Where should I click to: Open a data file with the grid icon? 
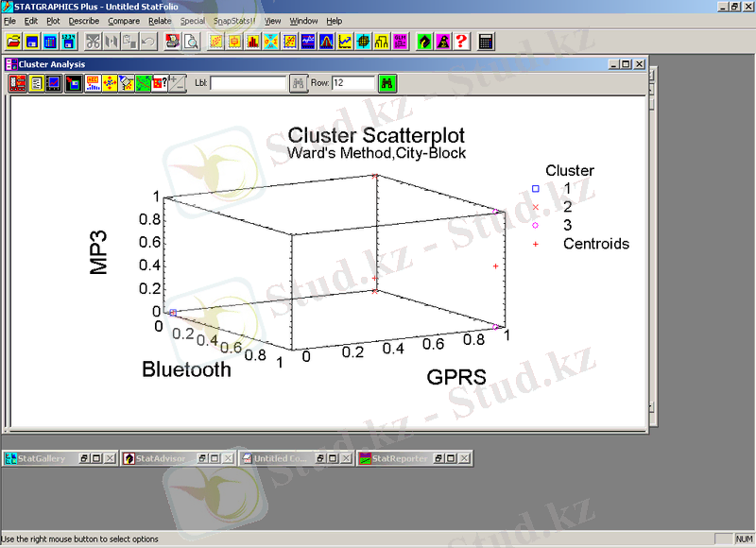[50, 42]
